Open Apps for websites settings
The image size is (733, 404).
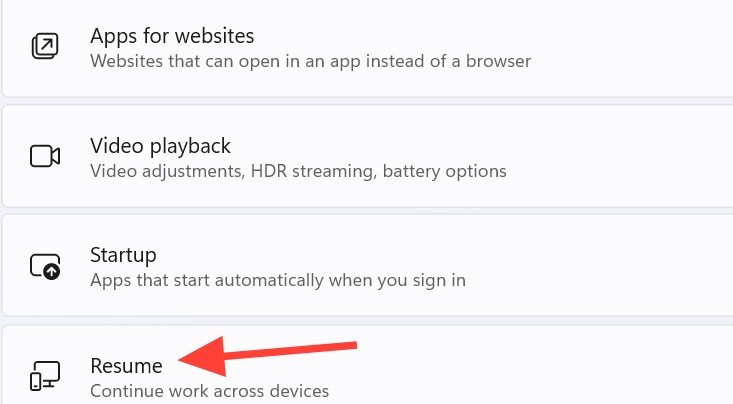pyautogui.click(x=172, y=36)
